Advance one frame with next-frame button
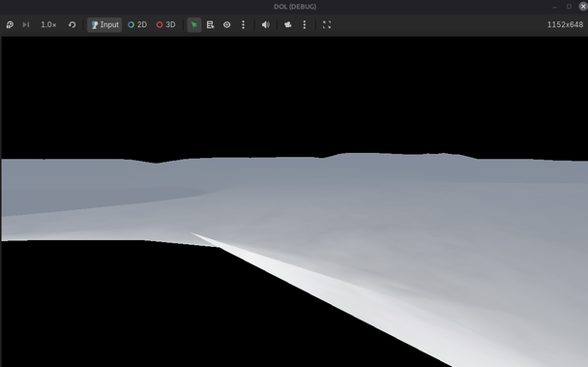The width and height of the screenshot is (588, 367). click(x=26, y=25)
